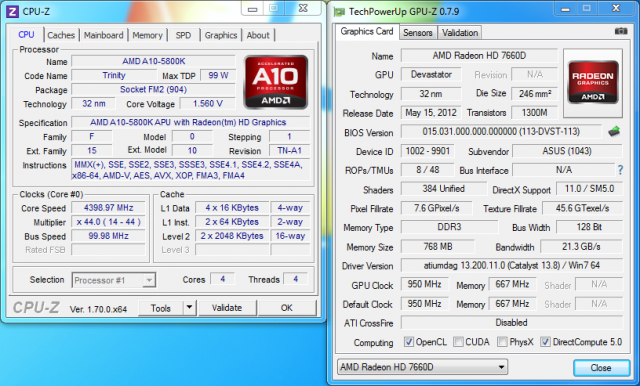The width and height of the screenshot is (640, 386).
Task: Click the Revision value TN-A1
Action: [x=289, y=151]
